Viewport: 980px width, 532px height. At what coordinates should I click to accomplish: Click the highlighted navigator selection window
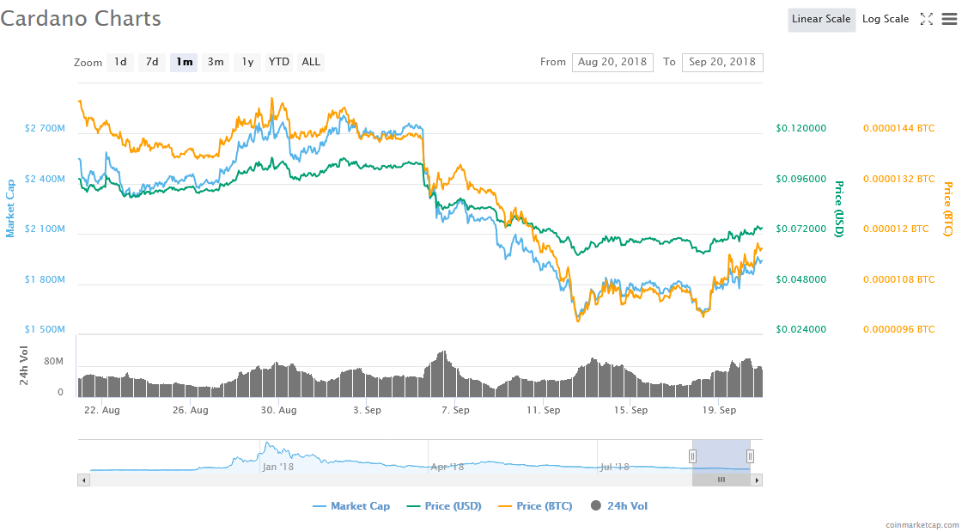[721, 456]
